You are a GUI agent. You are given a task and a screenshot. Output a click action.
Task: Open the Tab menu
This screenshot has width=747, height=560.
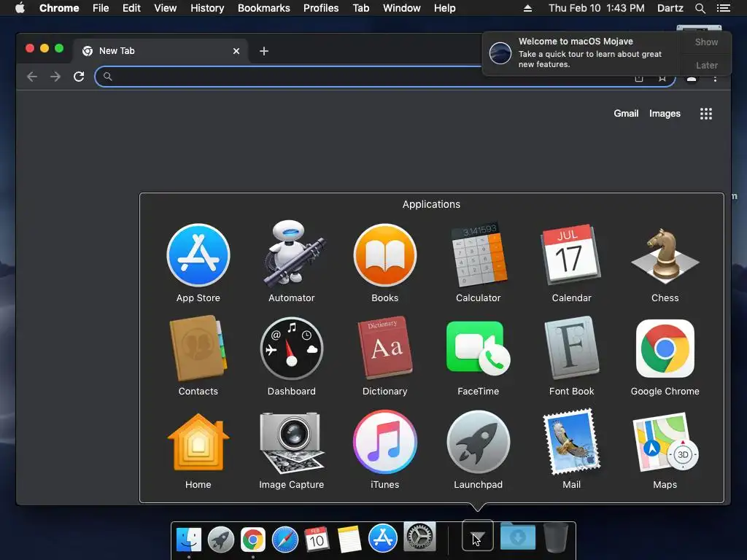[x=360, y=8]
